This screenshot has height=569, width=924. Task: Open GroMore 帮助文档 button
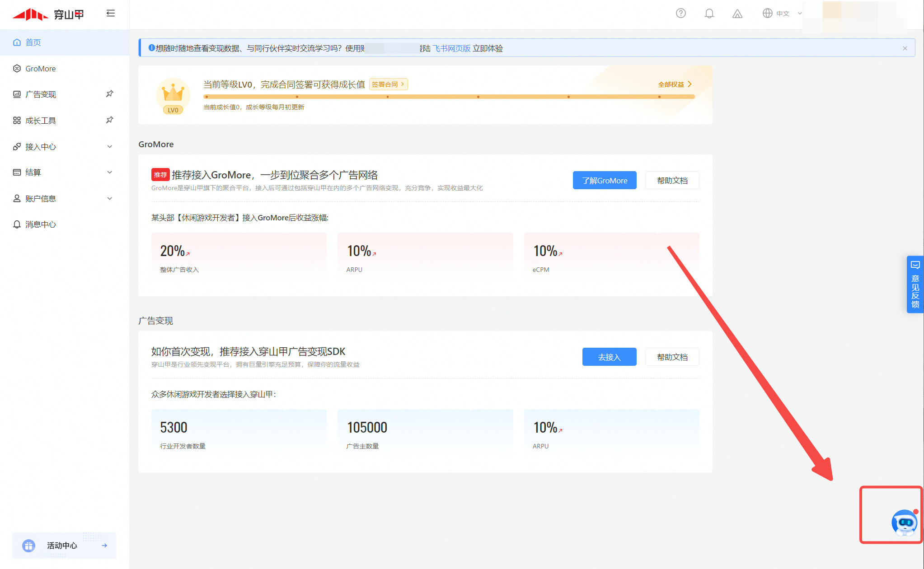coord(672,180)
